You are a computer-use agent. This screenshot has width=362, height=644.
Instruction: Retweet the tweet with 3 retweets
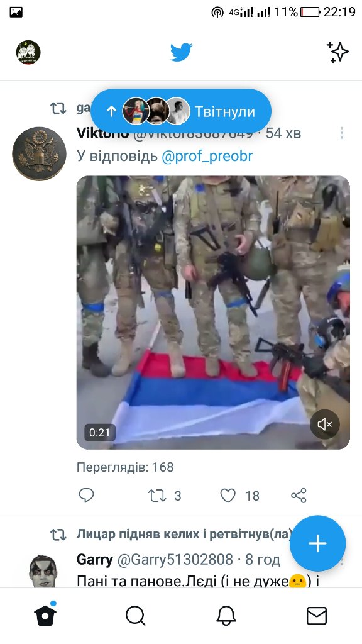(x=157, y=496)
